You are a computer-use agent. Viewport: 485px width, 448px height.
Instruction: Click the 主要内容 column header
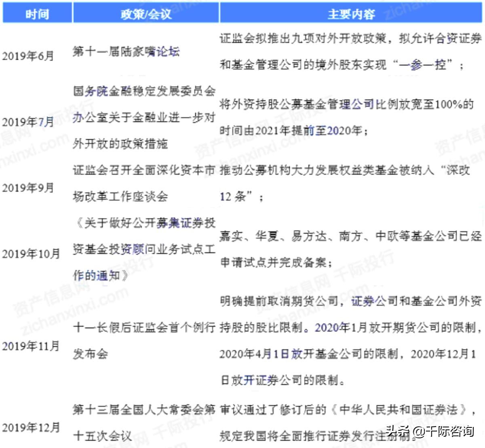click(x=352, y=13)
